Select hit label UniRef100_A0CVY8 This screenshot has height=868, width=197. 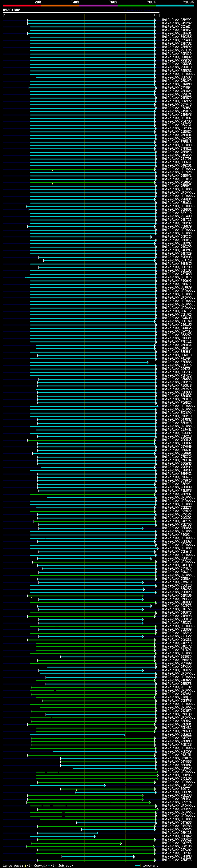[x=177, y=843]
